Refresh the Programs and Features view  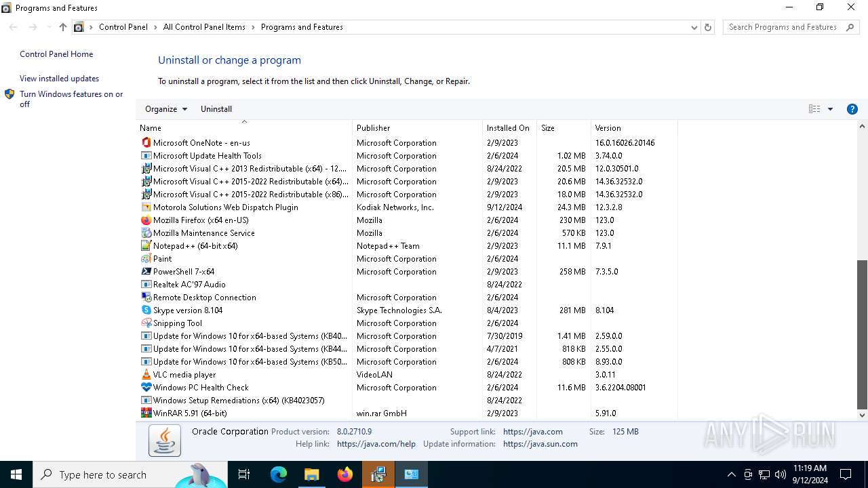[x=708, y=27]
